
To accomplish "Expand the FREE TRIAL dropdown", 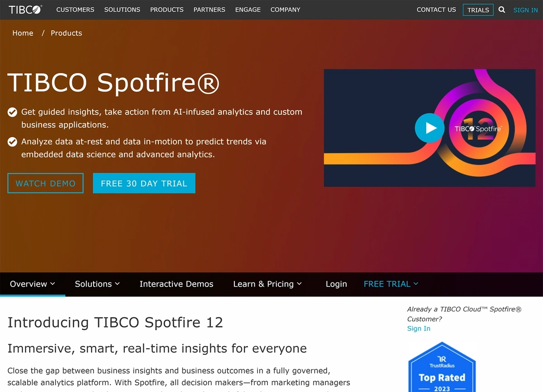I will tap(391, 284).
